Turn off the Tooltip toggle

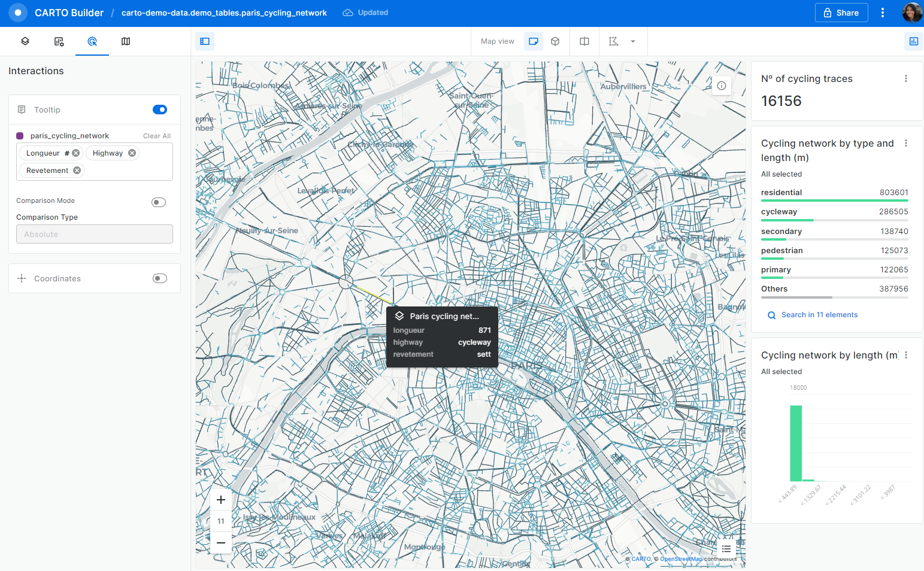click(159, 110)
